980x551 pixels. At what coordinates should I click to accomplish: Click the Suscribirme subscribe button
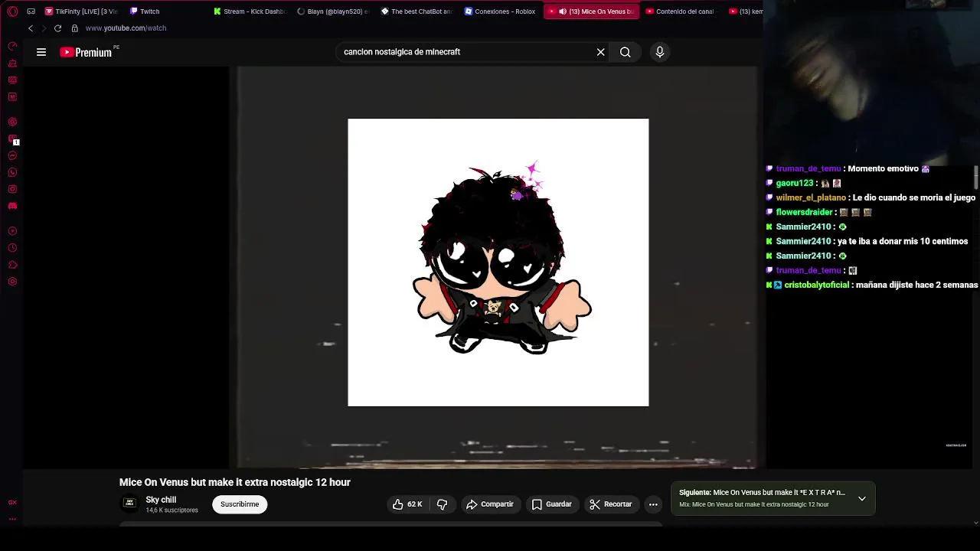240,504
